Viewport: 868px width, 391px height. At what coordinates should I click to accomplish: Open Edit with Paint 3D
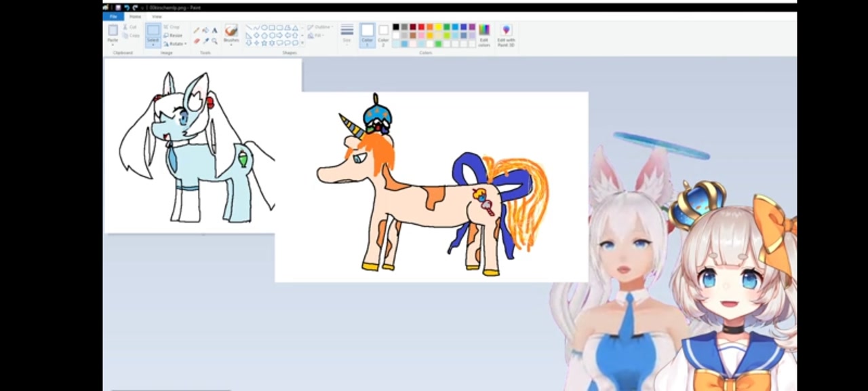point(506,35)
